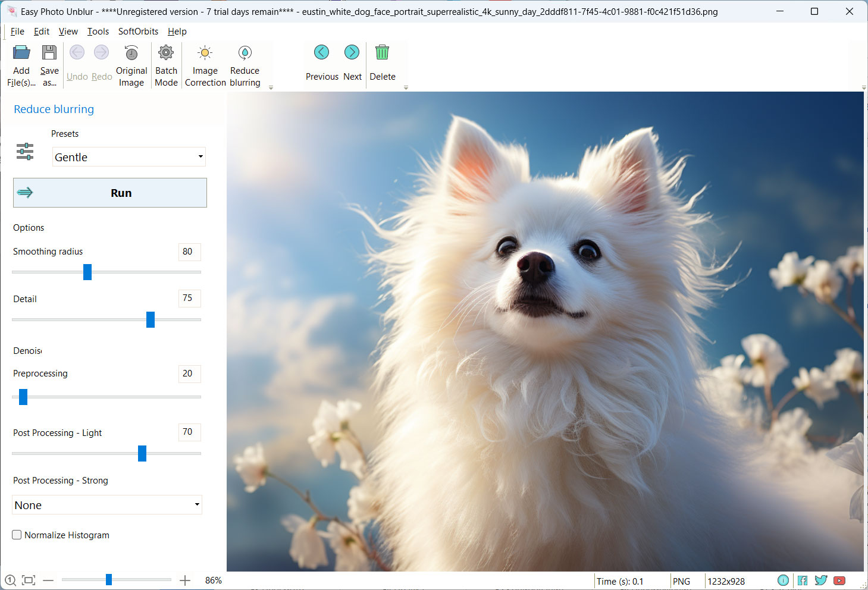Minimize the Easy Photo Unblur window
868x590 pixels.
[x=780, y=11]
